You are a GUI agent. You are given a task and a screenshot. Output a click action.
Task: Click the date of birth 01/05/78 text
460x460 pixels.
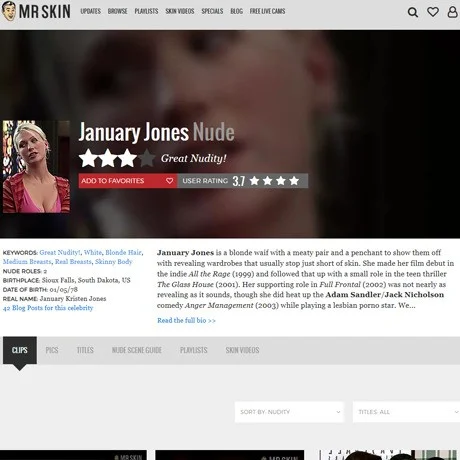(64, 289)
